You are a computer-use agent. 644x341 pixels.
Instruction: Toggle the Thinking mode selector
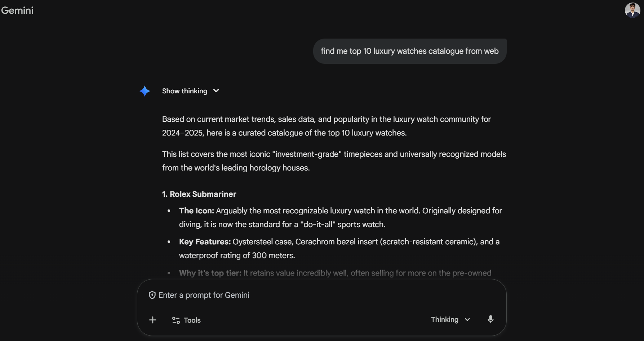tap(450, 319)
